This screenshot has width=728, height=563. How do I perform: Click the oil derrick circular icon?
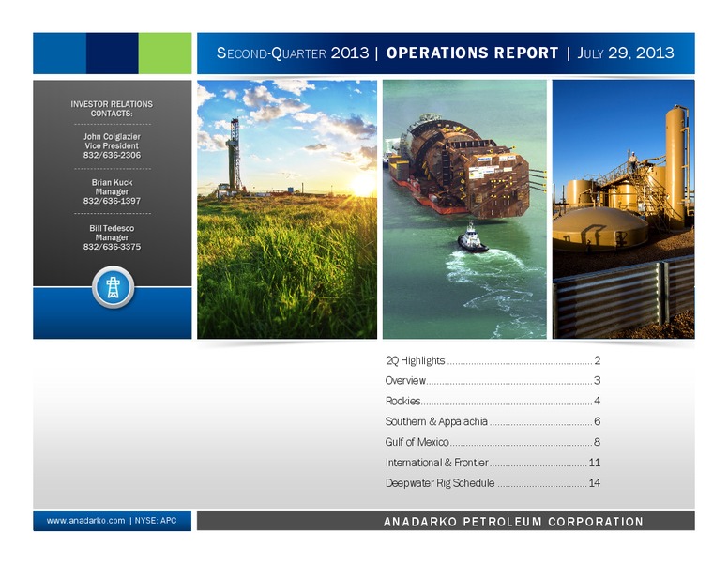click(x=113, y=287)
